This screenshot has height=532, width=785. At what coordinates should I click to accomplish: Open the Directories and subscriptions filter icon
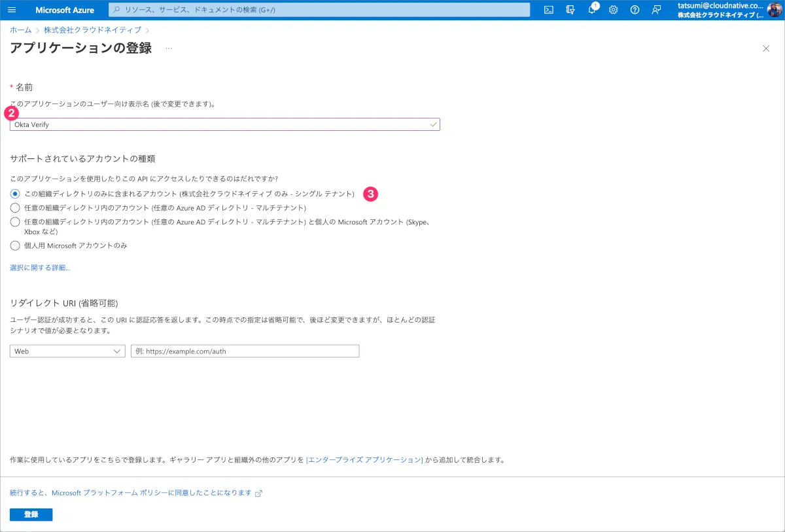coord(570,10)
